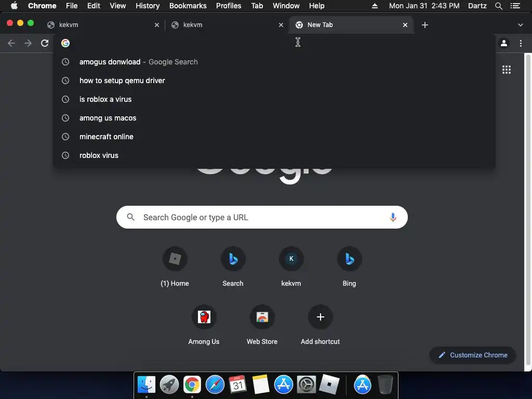Viewport: 532px width, 399px height.
Task: Open the Chrome profile avatar button
Action: tap(504, 43)
